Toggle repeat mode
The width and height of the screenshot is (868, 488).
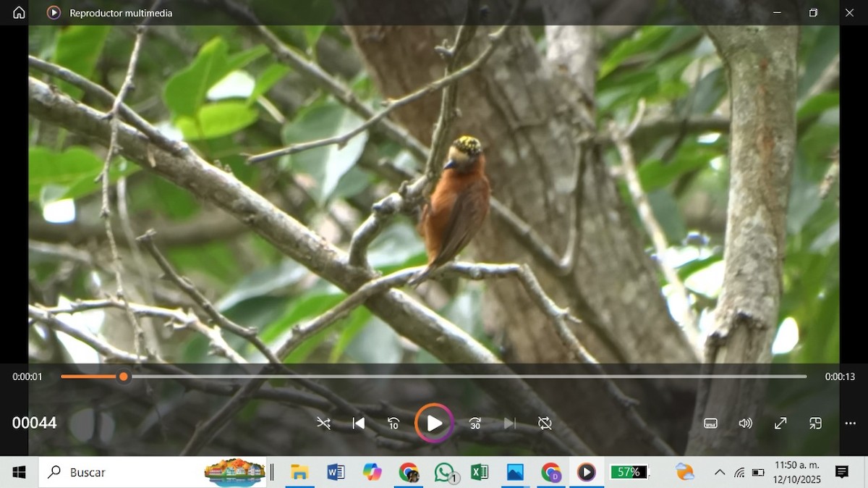[545, 424]
